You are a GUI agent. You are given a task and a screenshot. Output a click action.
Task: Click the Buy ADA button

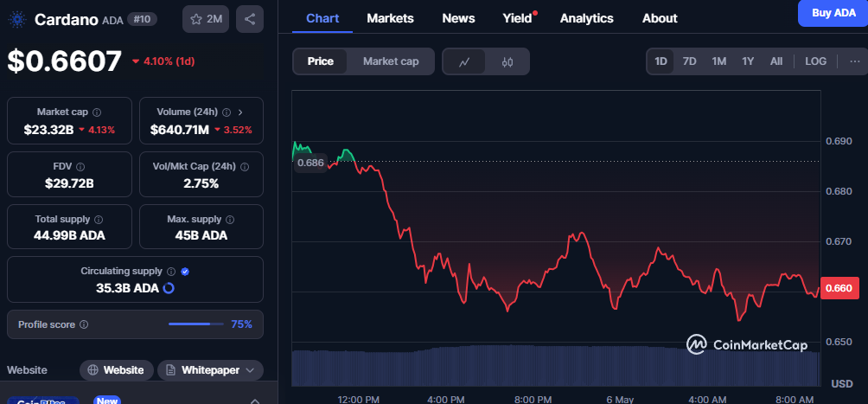pos(833,13)
